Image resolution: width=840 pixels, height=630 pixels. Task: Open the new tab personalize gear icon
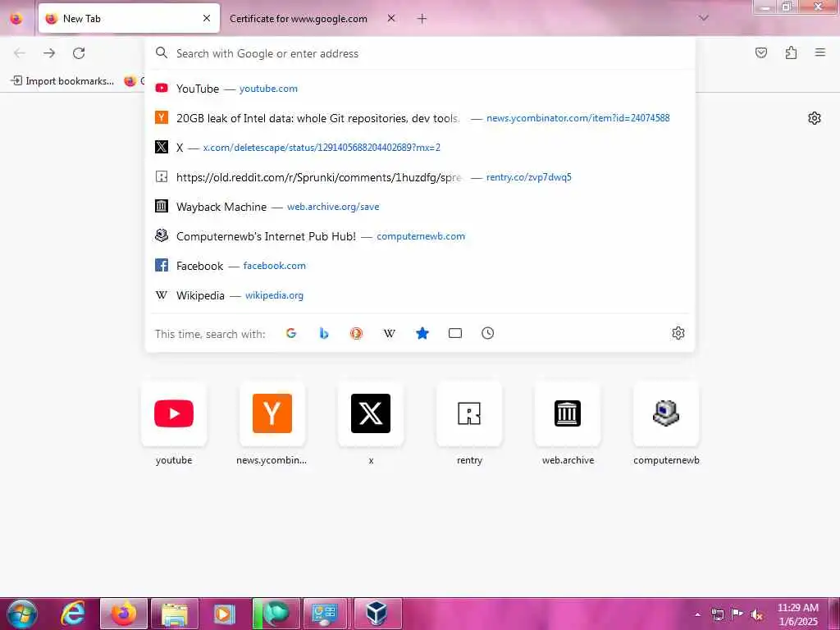(x=815, y=118)
